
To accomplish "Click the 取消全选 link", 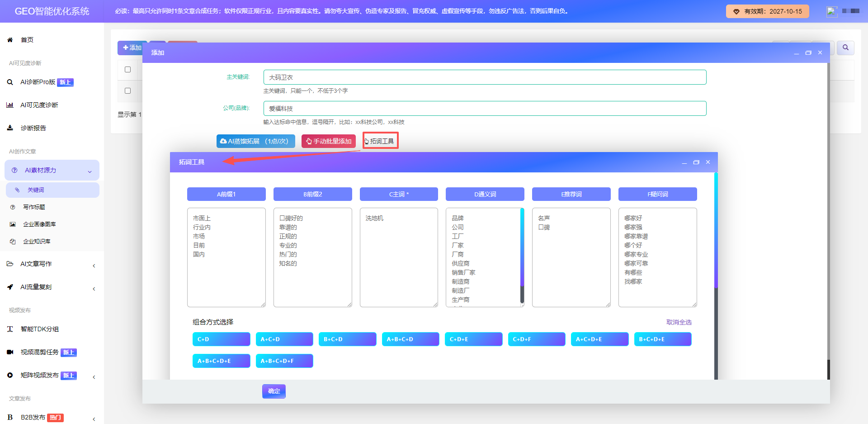I will tap(679, 322).
